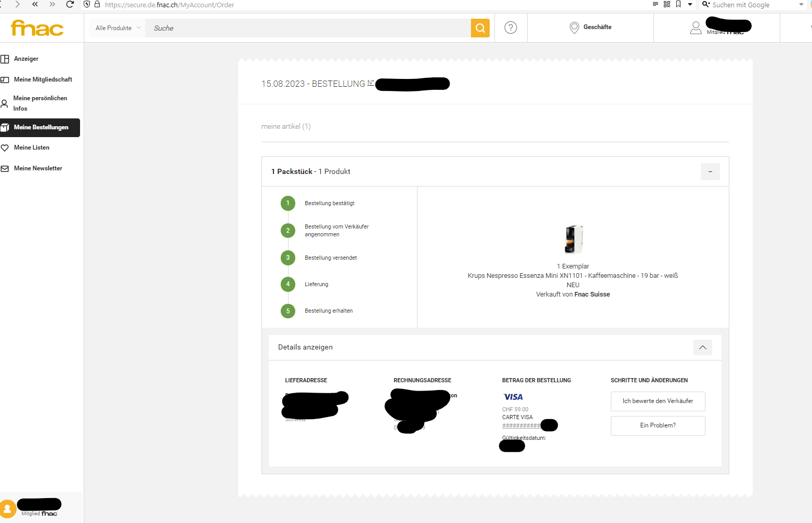Image resolution: width=812 pixels, height=523 pixels.
Task: Click Ich bewerte den Verkäufer button
Action: pos(658,401)
